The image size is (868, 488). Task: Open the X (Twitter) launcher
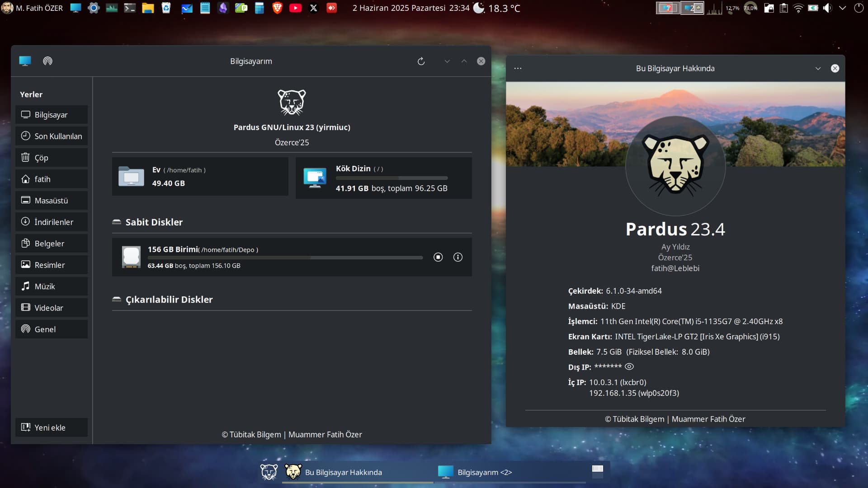(x=313, y=8)
